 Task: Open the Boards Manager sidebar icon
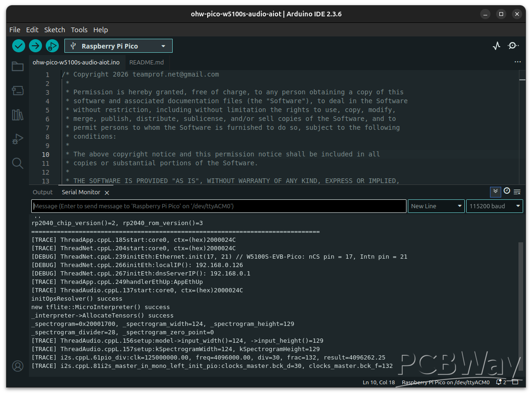[x=18, y=91]
